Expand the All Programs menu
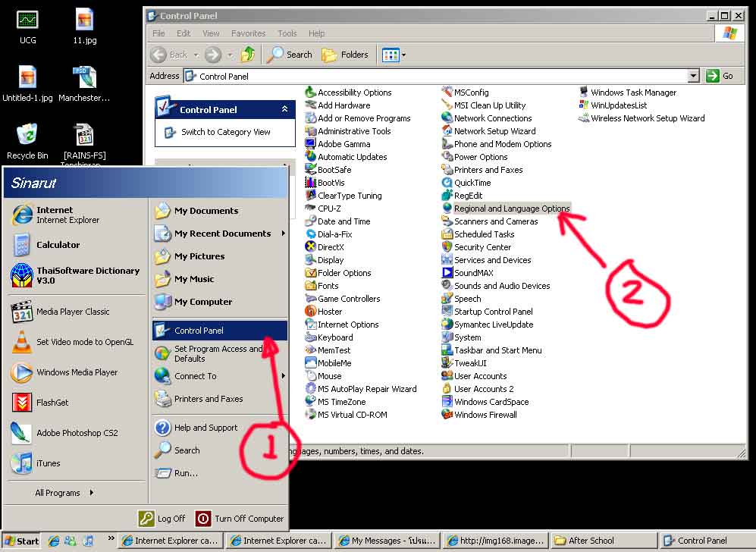 [64, 493]
